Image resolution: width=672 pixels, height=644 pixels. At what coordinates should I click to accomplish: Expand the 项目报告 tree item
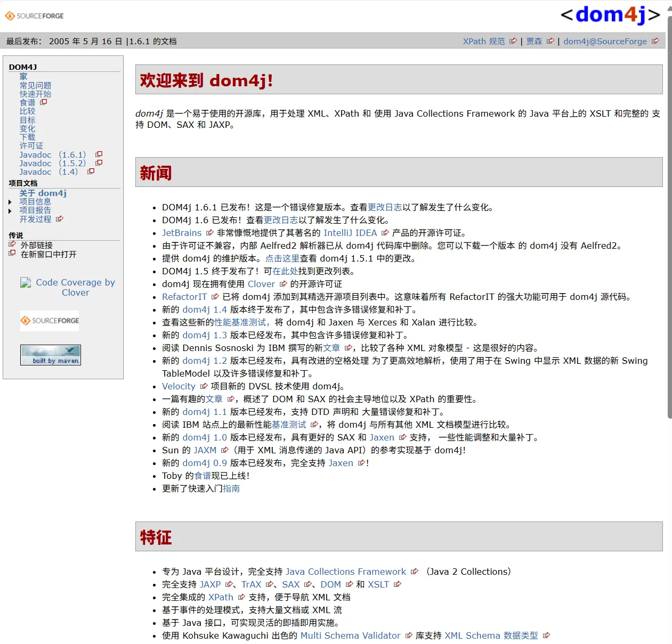(x=11, y=210)
